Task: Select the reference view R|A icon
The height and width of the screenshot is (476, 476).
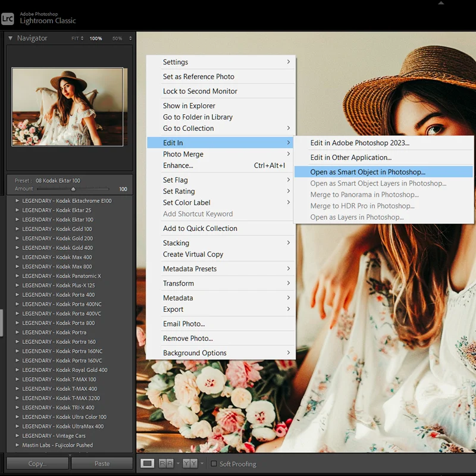Action: click(166, 464)
